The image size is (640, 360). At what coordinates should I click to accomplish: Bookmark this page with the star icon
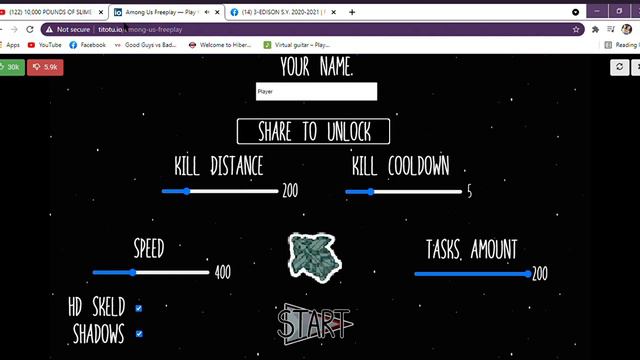click(576, 29)
